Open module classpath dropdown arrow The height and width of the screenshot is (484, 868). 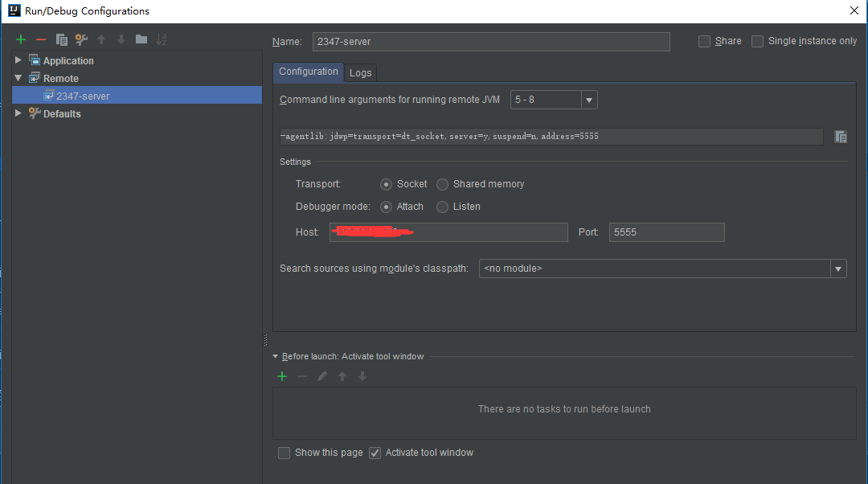pos(838,269)
